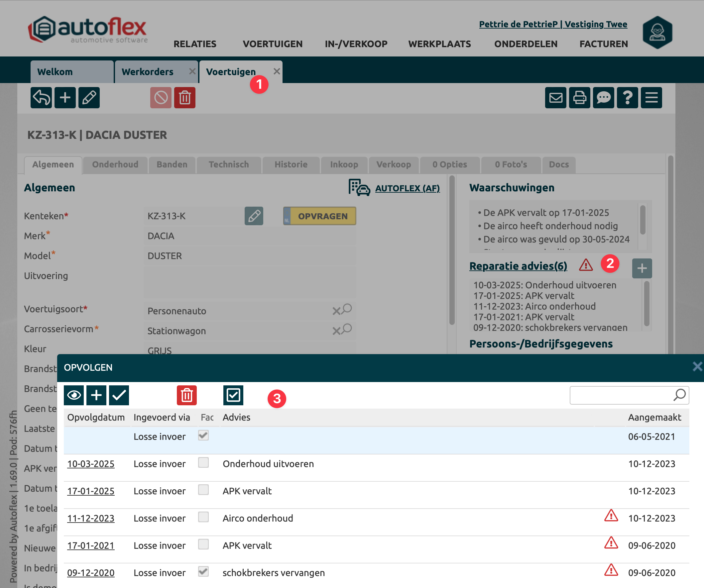Switch to the Onderhoud tab
Screen dimensions: 704x588
pos(115,164)
